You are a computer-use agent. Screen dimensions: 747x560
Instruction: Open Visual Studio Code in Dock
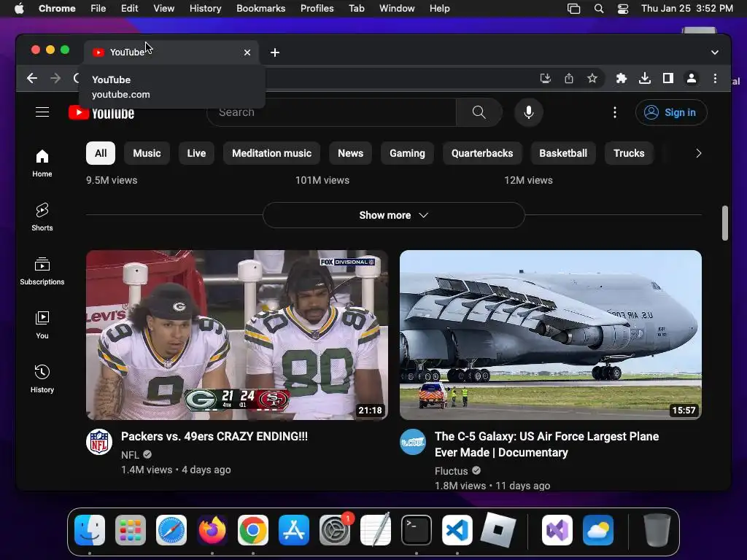pyautogui.click(x=457, y=530)
